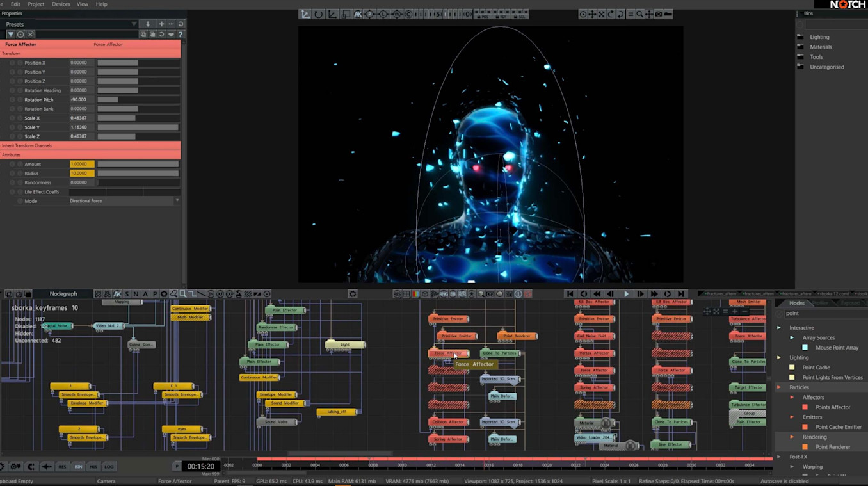Jump to the start of the timeline
This screenshot has width=868, height=486.
[570, 294]
